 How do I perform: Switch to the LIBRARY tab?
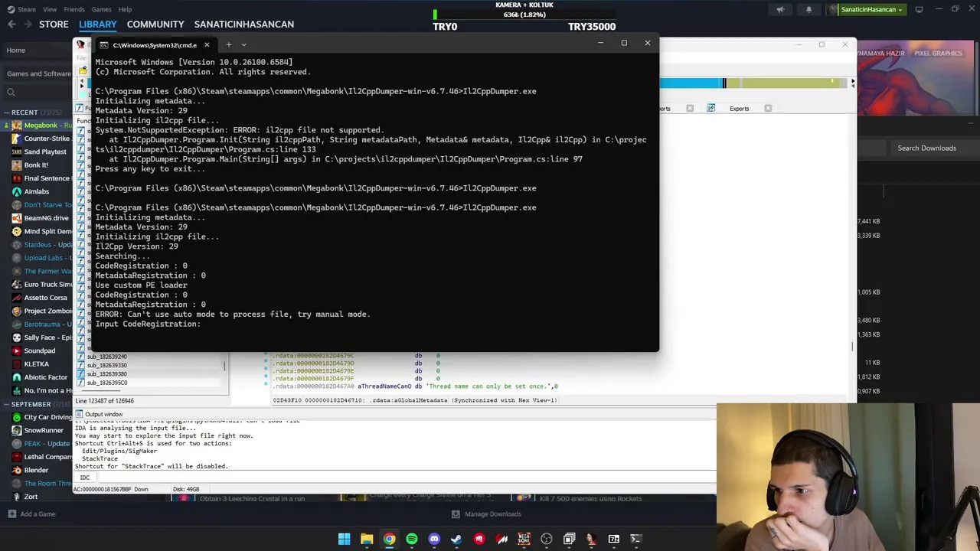(x=97, y=24)
